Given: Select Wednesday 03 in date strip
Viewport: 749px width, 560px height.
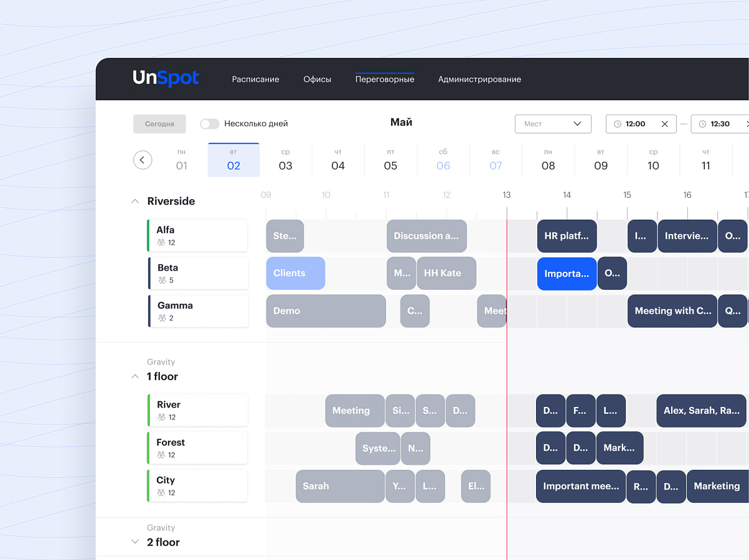Looking at the screenshot, I should point(285,160).
